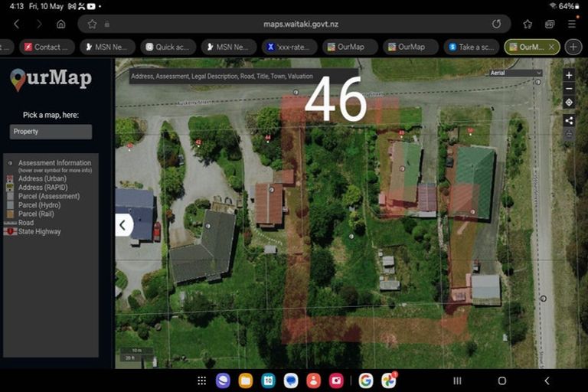
Task: Open the Aerial basemap dropdown
Action: point(515,73)
